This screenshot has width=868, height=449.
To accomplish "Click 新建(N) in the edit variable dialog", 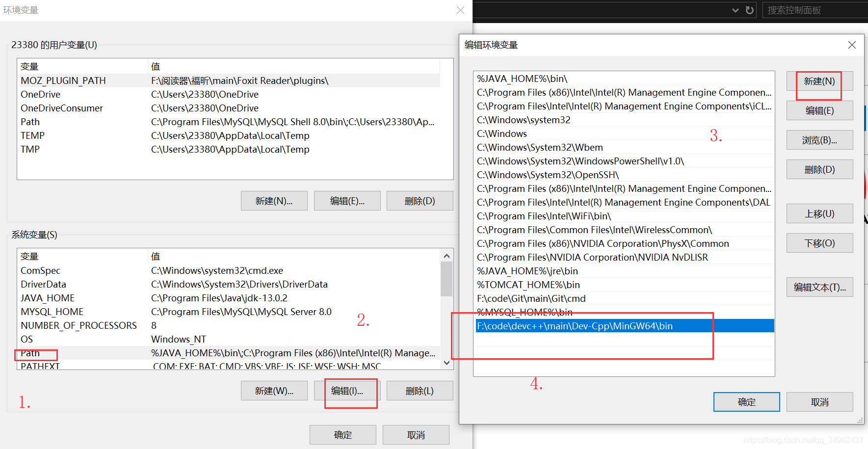I will (x=819, y=81).
